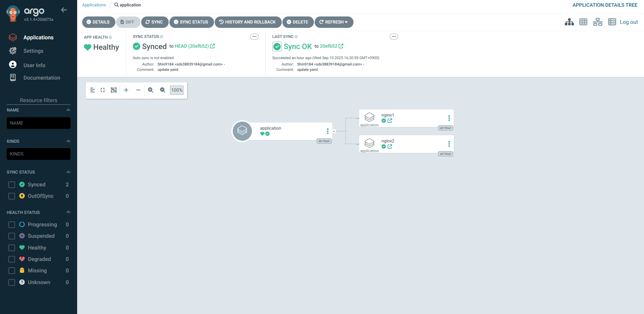
Task: Check the Healthy filter checkbox
Action: tap(12, 248)
